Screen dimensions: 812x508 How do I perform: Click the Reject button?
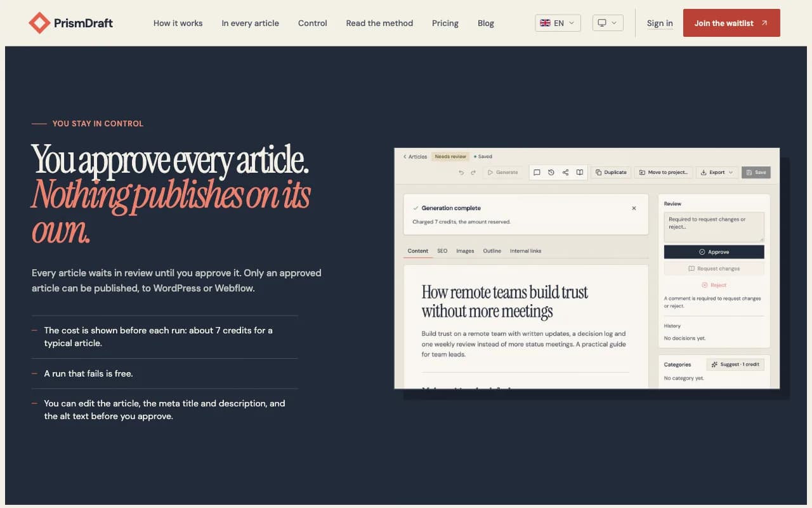[x=714, y=285]
